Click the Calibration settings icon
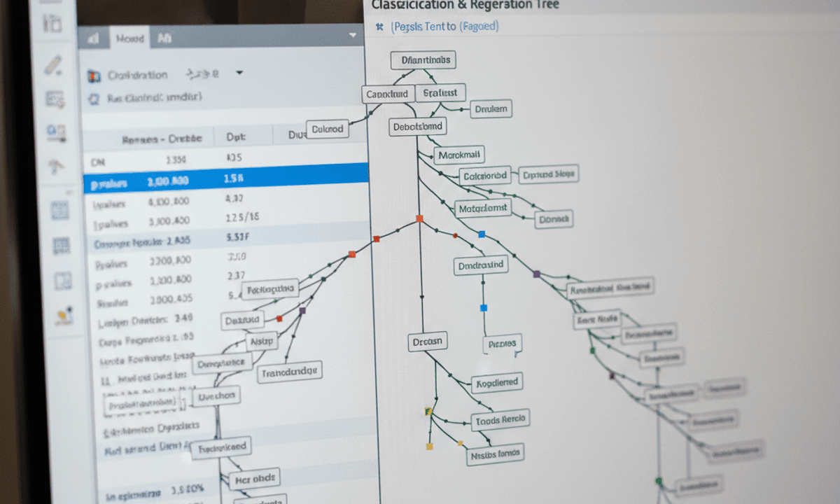The image size is (840, 504). [x=94, y=74]
